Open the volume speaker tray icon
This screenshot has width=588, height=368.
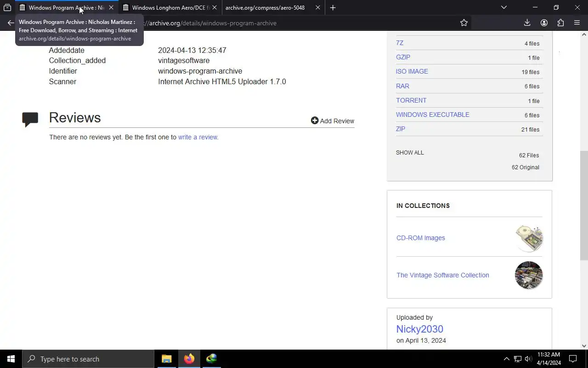coord(528,359)
